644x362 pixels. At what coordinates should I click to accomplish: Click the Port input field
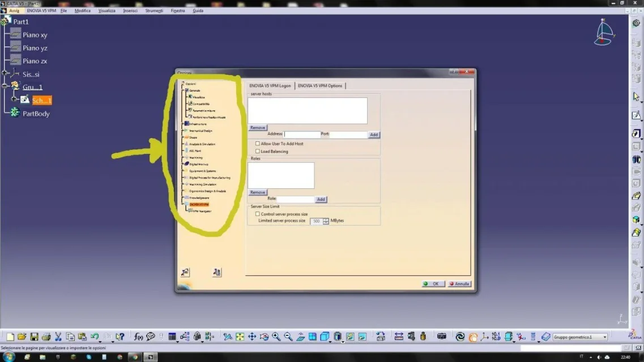tap(348, 134)
